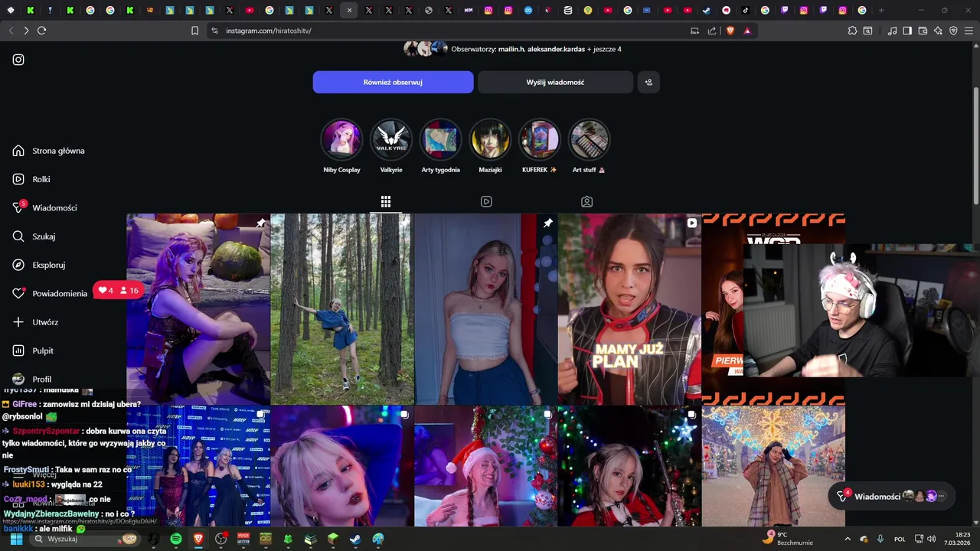Click browser back arrow
Viewport: 980px width, 551px height.
(x=11, y=31)
